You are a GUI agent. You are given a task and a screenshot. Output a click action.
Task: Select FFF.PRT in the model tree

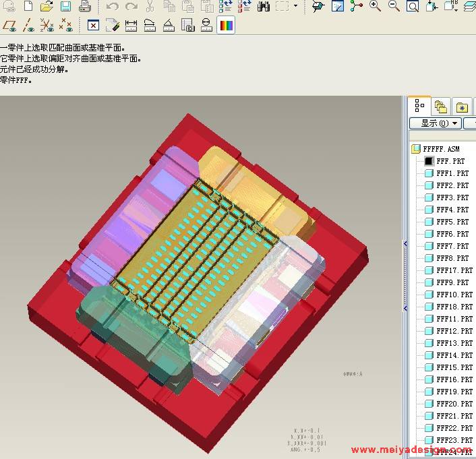point(450,161)
